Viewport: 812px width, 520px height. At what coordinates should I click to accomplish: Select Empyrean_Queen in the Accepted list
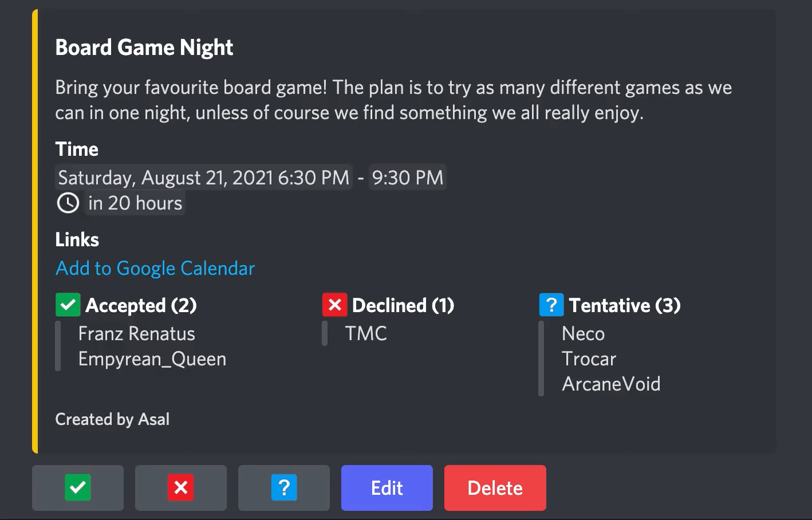pos(152,359)
